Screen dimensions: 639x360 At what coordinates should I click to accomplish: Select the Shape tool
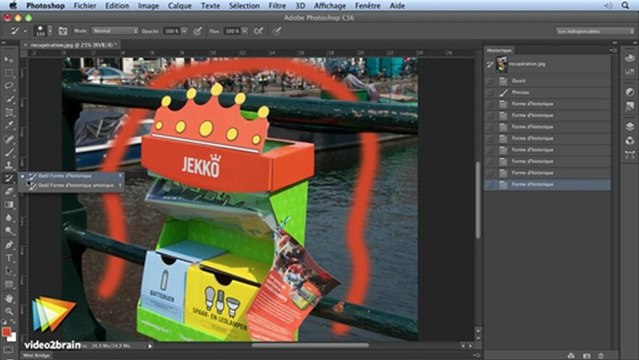tap(9, 284)
